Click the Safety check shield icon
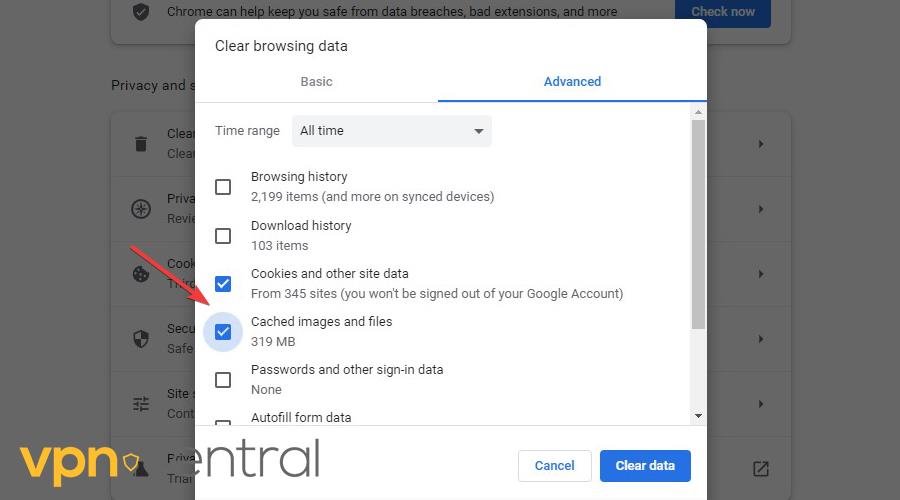Screen dimensions: 900x500 coord(141,11)
